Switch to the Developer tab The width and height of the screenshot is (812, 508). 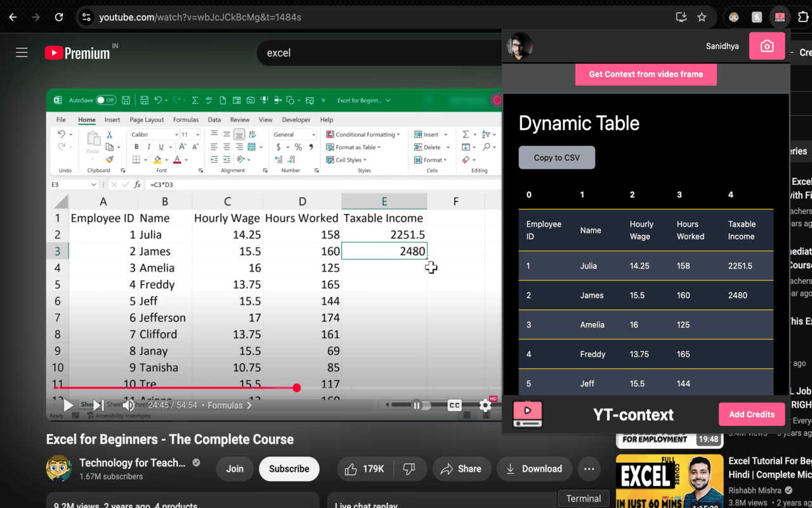click(296, 119)
